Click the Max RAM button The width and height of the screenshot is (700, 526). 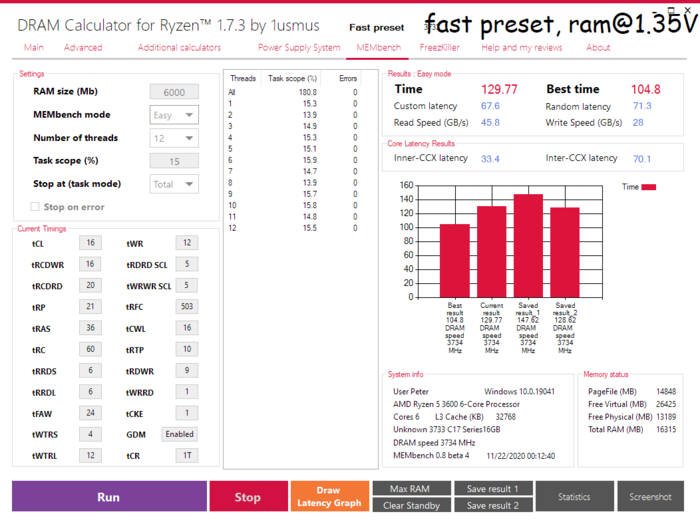pos(411,488)
